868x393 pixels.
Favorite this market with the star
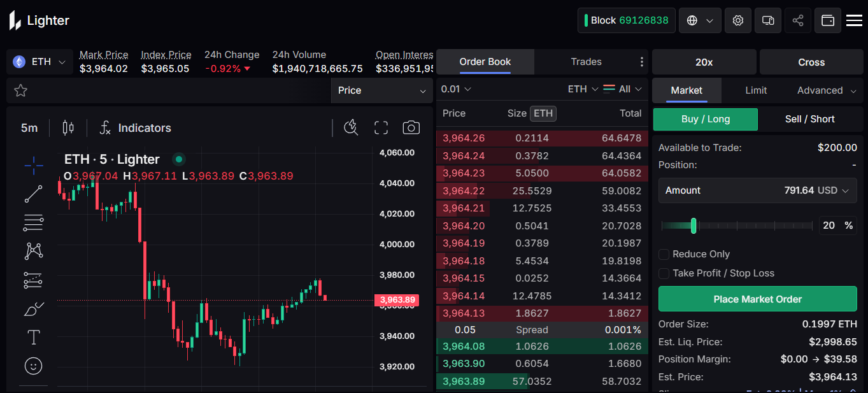click(x=20, y=90)
